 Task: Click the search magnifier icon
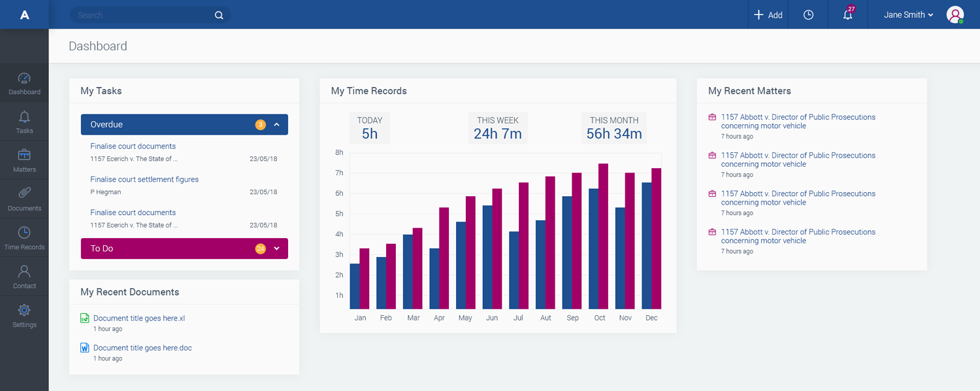coord(219,15)
